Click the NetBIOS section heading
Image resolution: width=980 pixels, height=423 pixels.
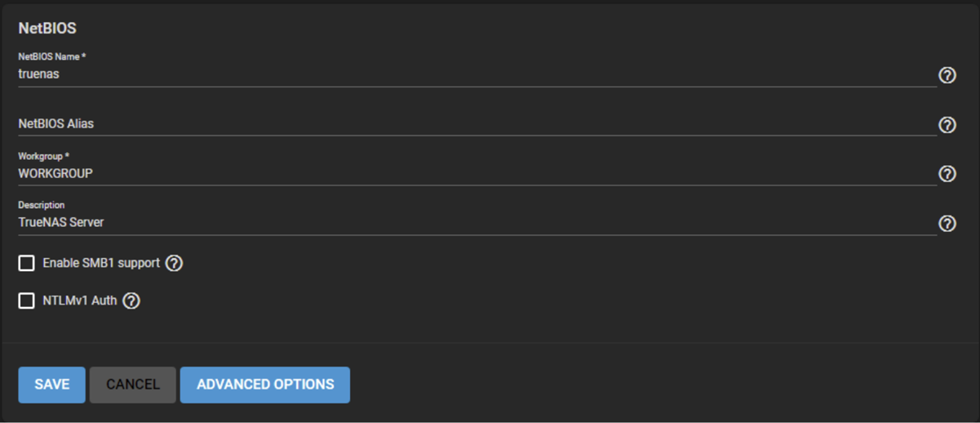pos(47,29)
